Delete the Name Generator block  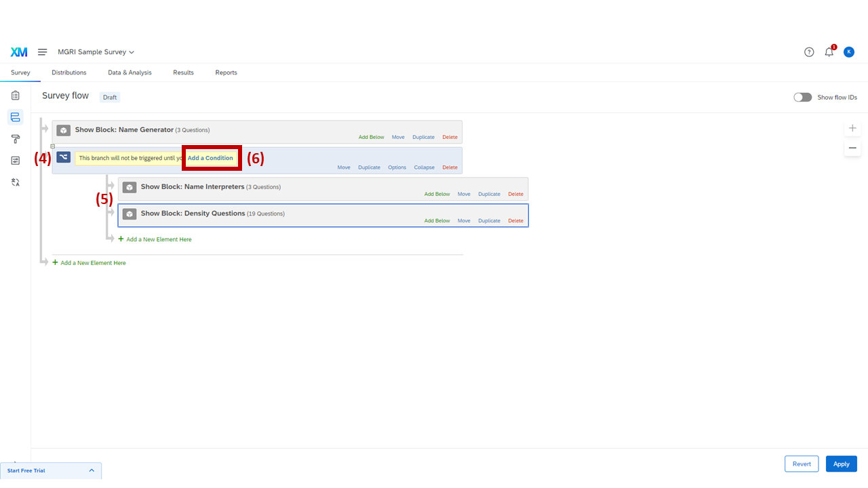(450, 138)
